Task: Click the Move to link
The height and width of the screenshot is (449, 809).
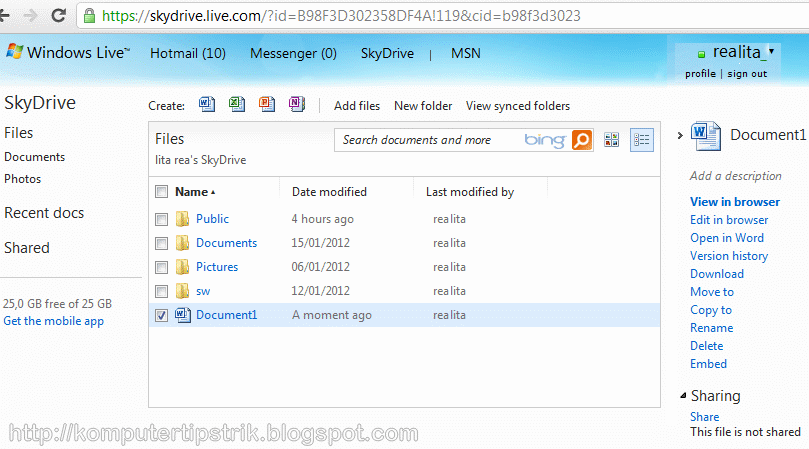Action: [x=712, y=292]
